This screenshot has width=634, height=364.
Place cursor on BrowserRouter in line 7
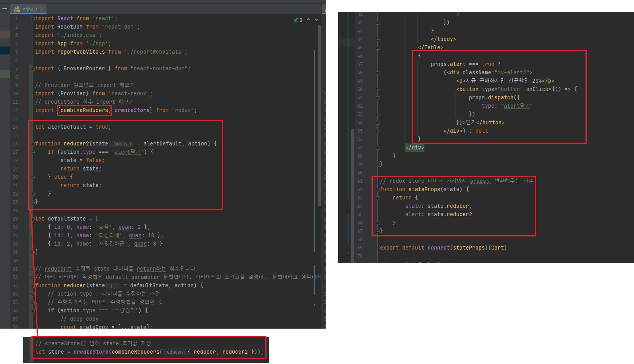pos(84,69)
